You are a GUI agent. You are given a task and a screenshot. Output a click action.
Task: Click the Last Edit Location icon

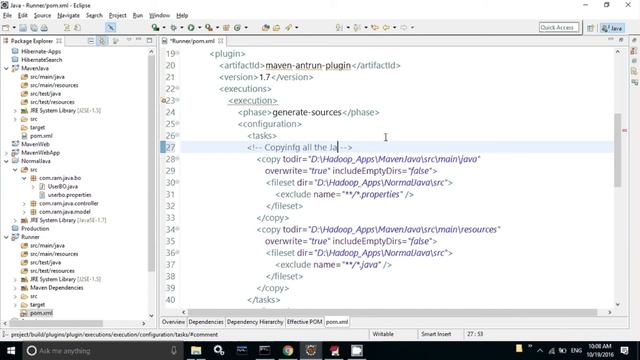tap(375, 28)
